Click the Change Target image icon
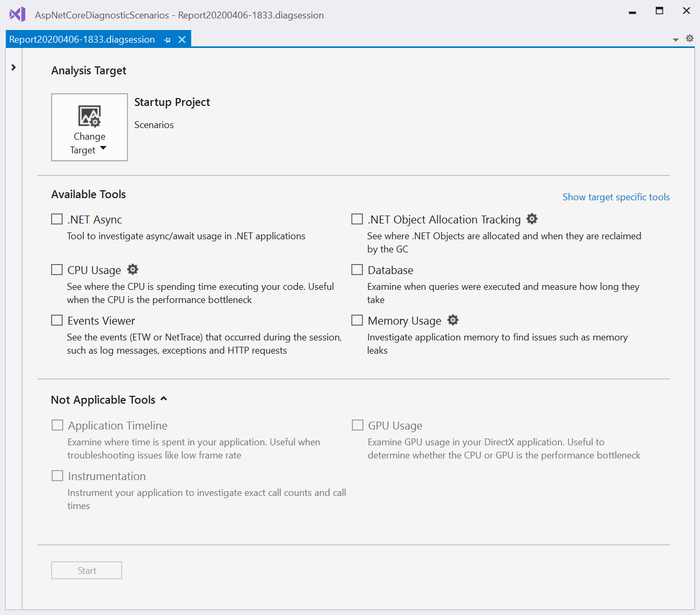The height and width of the screenshot is (615, 700). [x=89, y=115]
